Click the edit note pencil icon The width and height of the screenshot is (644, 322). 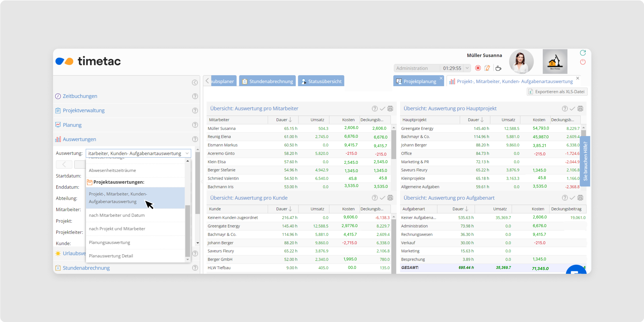coord(487,68)
